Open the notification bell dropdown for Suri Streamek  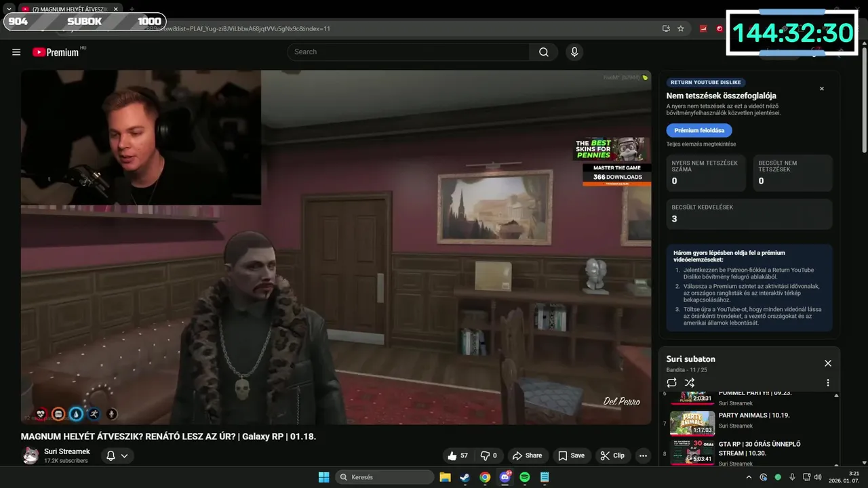(x=117, y=456)
